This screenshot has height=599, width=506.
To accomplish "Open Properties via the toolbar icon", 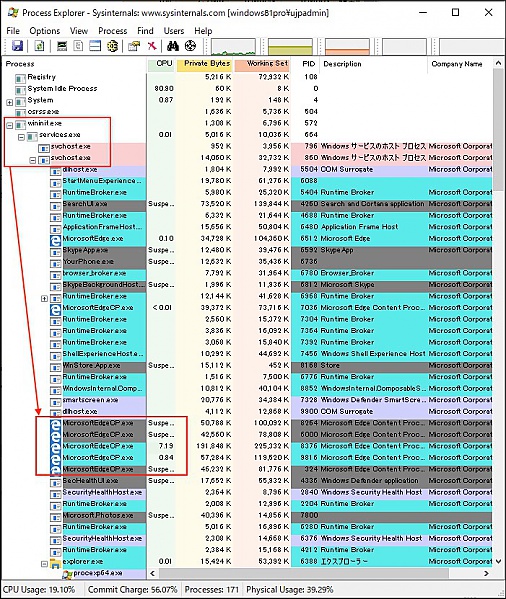I will click(x=134, y=46).
